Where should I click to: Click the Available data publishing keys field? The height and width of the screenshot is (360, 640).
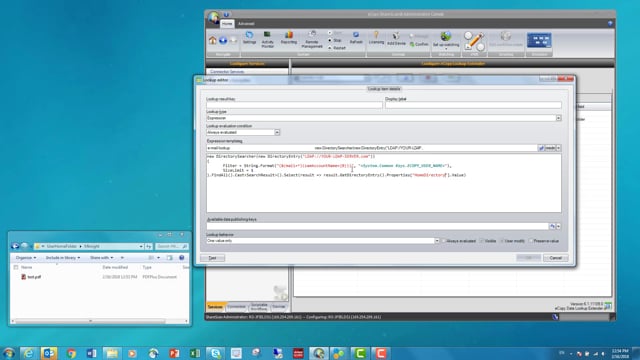[377, 226]
